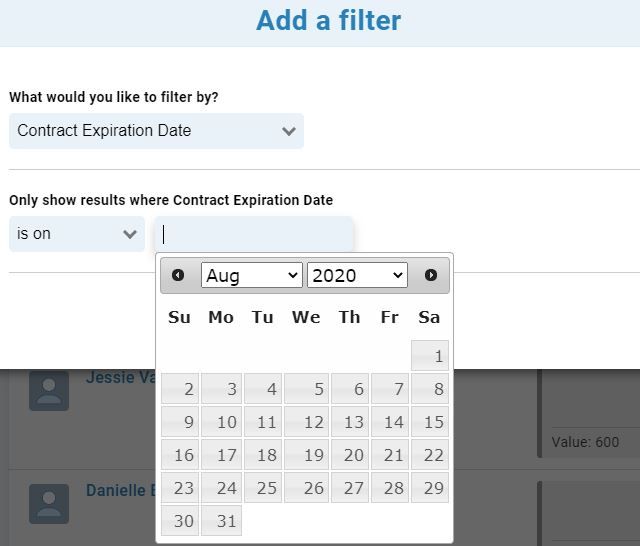Select the 12th in the calendar
Viewport: 640px width, 546px height.
click(x=306, y=422)
